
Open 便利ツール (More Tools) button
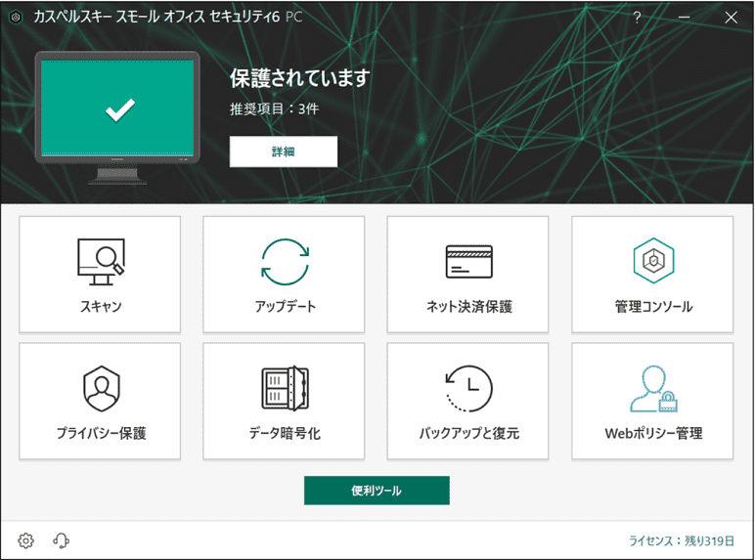pyautogui.click(x=377, y=491)
